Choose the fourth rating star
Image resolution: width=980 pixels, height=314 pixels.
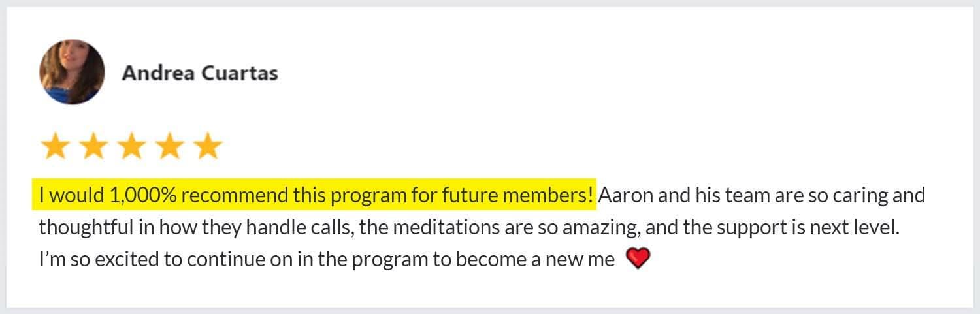point(170,146)
